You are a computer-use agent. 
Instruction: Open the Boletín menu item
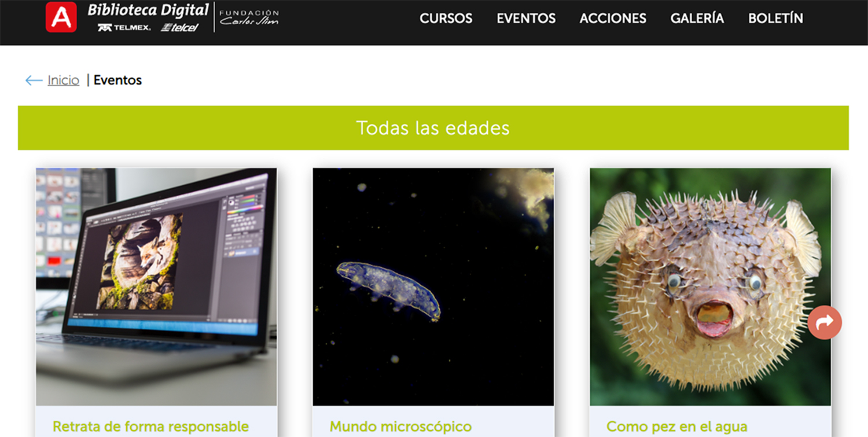pyautogui.click(x=775, y=19)
